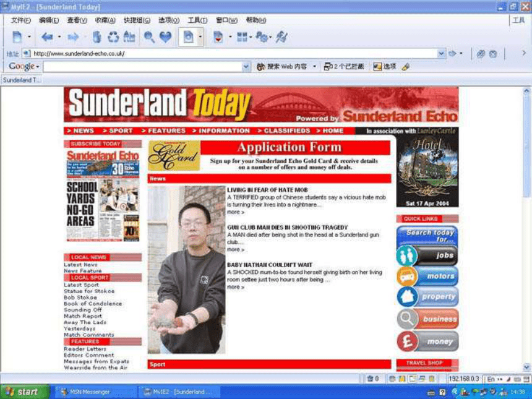This screenshot has width=532, height=399.
Task: Click the link chain icon beside address bar
Action: [x=481, y=54]
